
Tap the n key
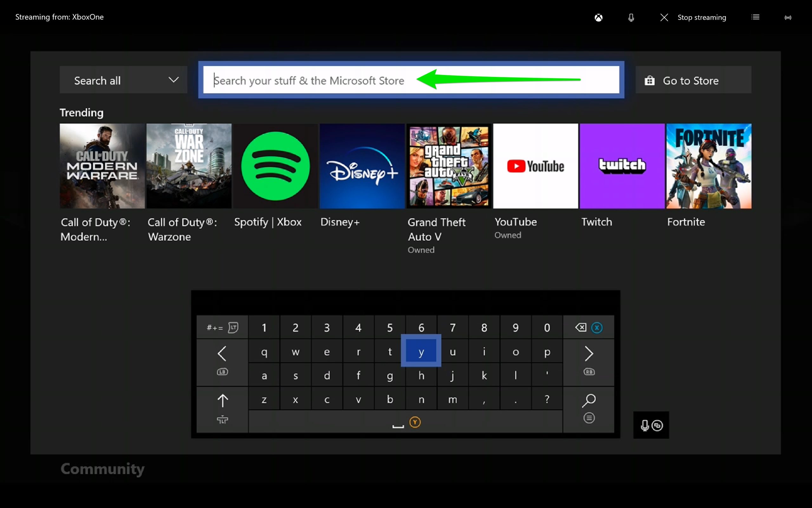pyautogui.click(x=421, y=399)
